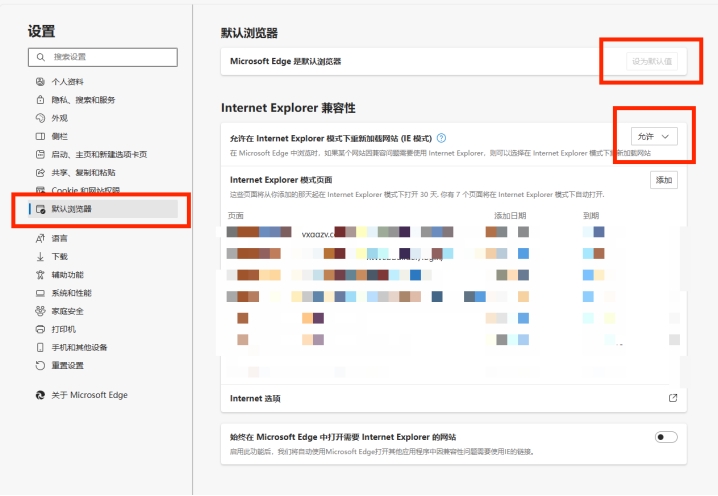718x496 pixels.
Task: Open the 打印机 printer icon
Action: [x=40, y=329]
